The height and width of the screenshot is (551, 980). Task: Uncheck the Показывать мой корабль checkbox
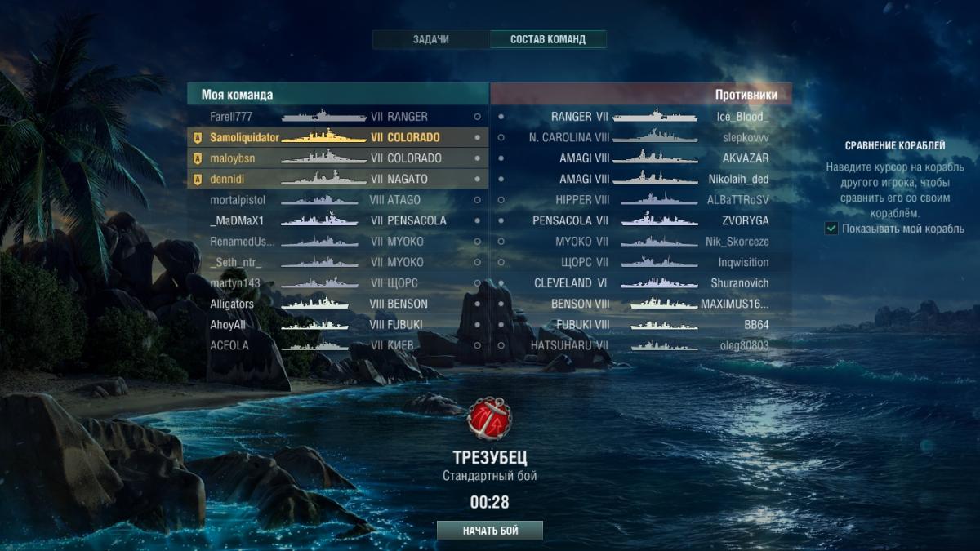click(831, 229)
